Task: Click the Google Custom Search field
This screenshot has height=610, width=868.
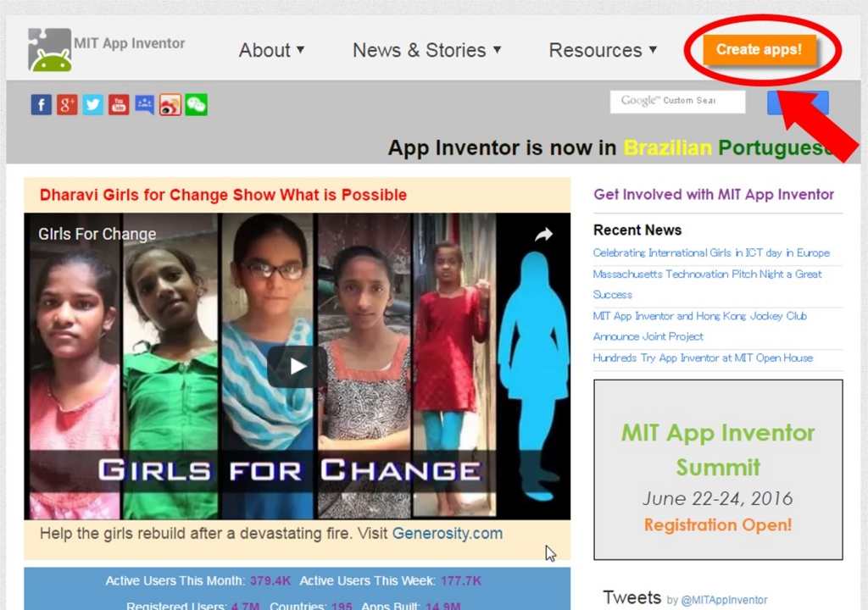Action: [677, 102]
